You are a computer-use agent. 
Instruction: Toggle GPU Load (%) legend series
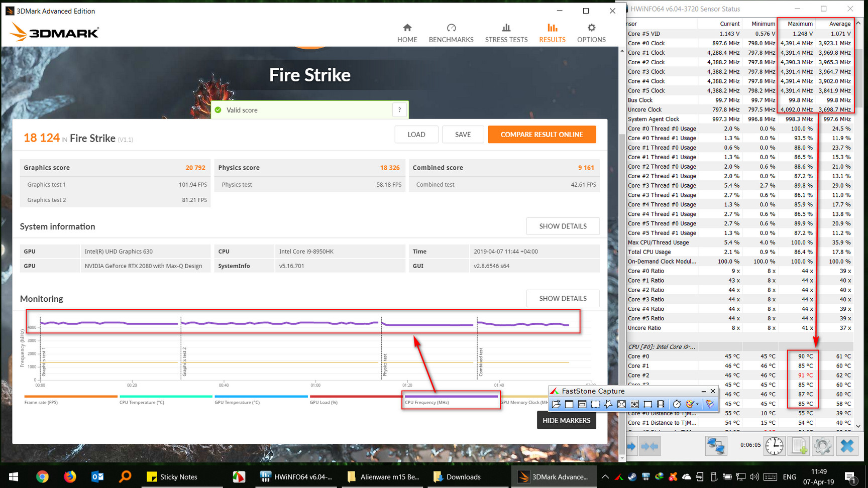coord(356,400)
